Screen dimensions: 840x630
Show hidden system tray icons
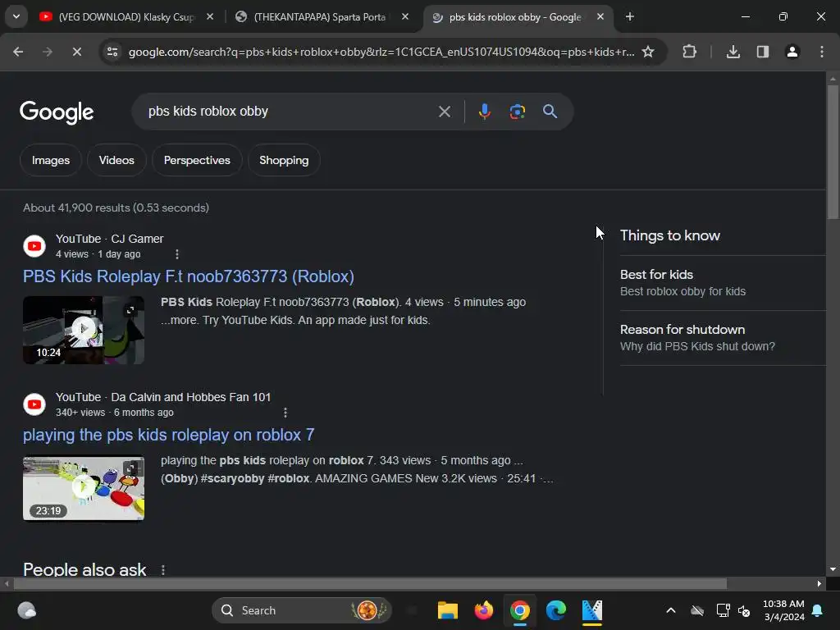click(x=671, y=610)
